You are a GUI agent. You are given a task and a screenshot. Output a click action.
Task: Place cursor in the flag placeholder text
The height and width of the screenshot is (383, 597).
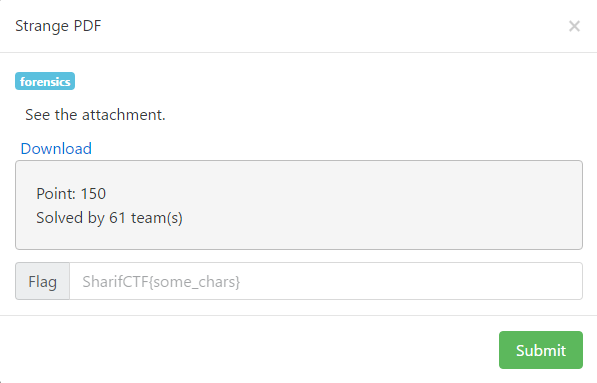161,282
